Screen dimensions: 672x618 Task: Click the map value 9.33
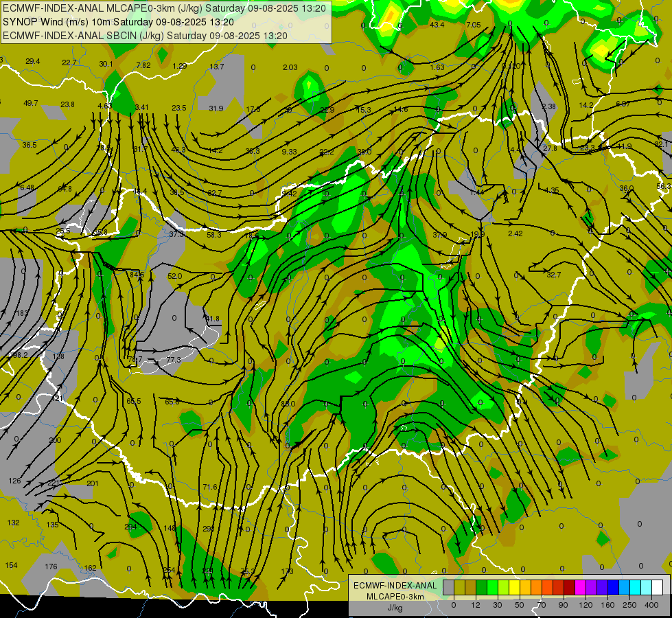[x=289, y=151]
